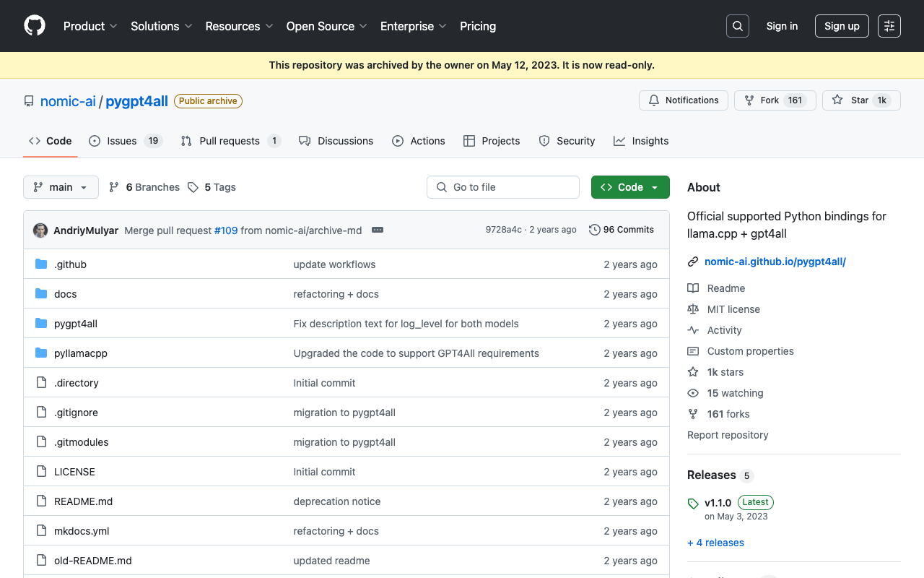The height and width of the screenshot is (578, 924).
Task: View the 1k stars stargazers link
Action: pyautogui.click(x=715, y=372)
